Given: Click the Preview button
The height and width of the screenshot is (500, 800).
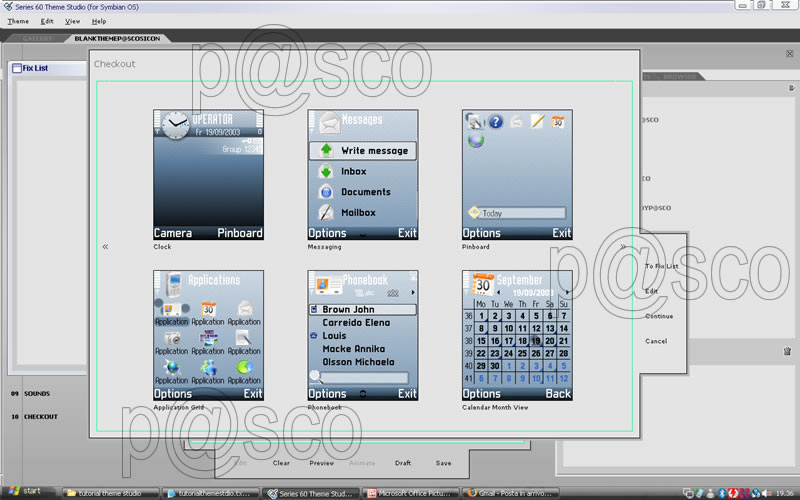Looking at the screenshot, I should [321, 463].
